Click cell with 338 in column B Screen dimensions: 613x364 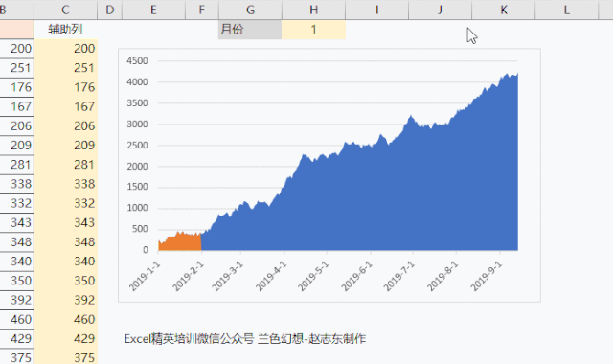pyautogui.click(x=17, y=184)
